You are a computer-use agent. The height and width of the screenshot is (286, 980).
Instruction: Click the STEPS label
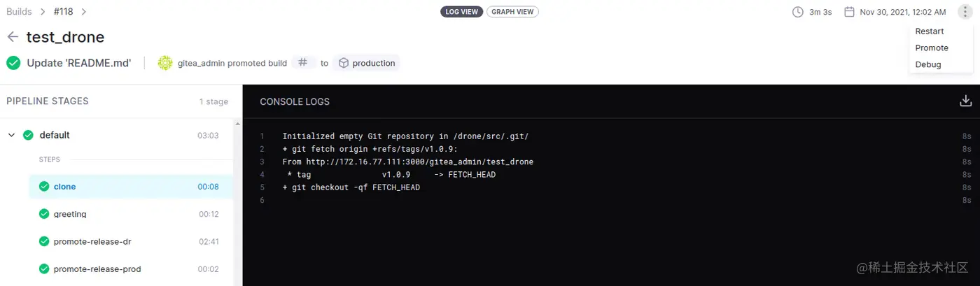[x=50, y=159]
